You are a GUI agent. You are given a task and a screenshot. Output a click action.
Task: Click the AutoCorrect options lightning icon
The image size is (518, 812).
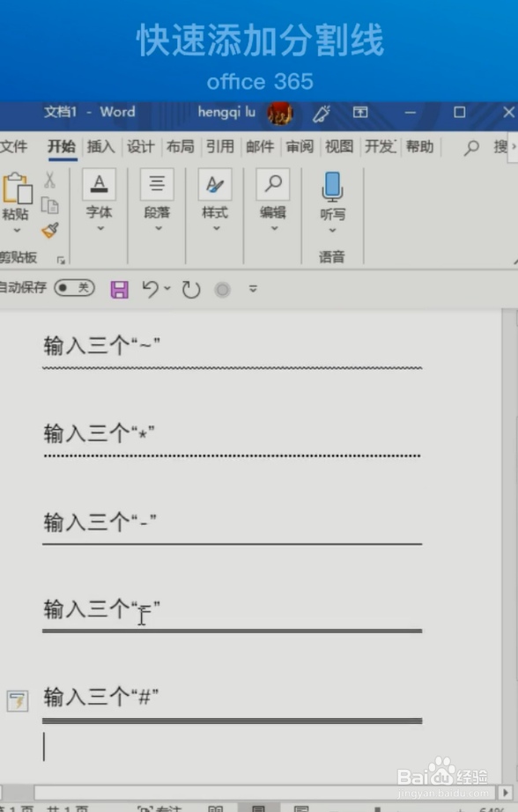click(x=17, y=701)
